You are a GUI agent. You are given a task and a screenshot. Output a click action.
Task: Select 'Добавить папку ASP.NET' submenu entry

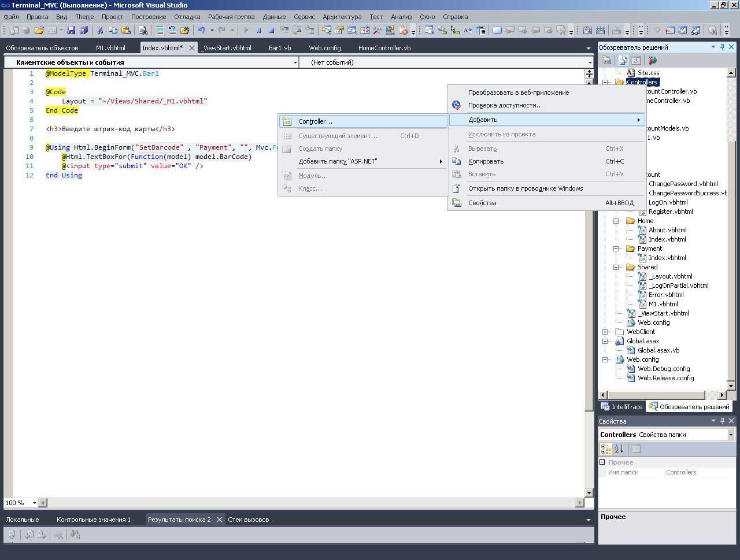pos(363,161)
